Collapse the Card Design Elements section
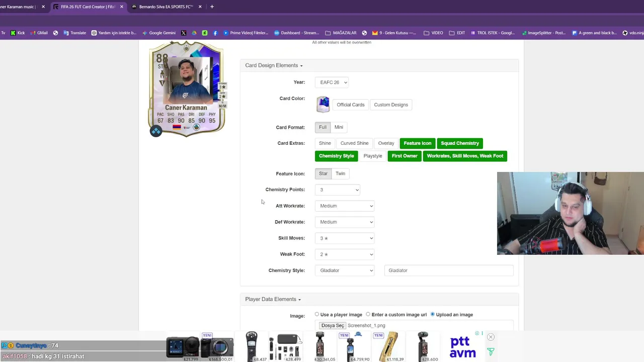The height and width of the screenshot is (362, 644). (274, 65)
